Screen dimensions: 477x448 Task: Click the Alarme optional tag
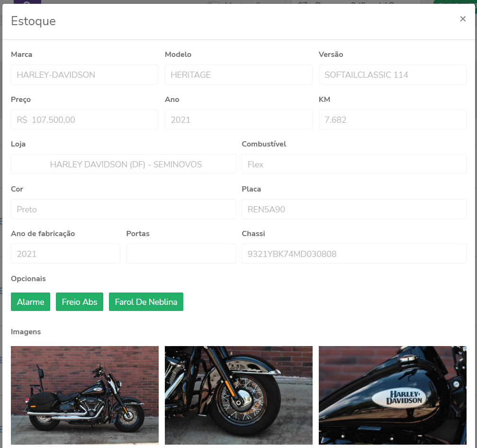click(x=30, y=302)
